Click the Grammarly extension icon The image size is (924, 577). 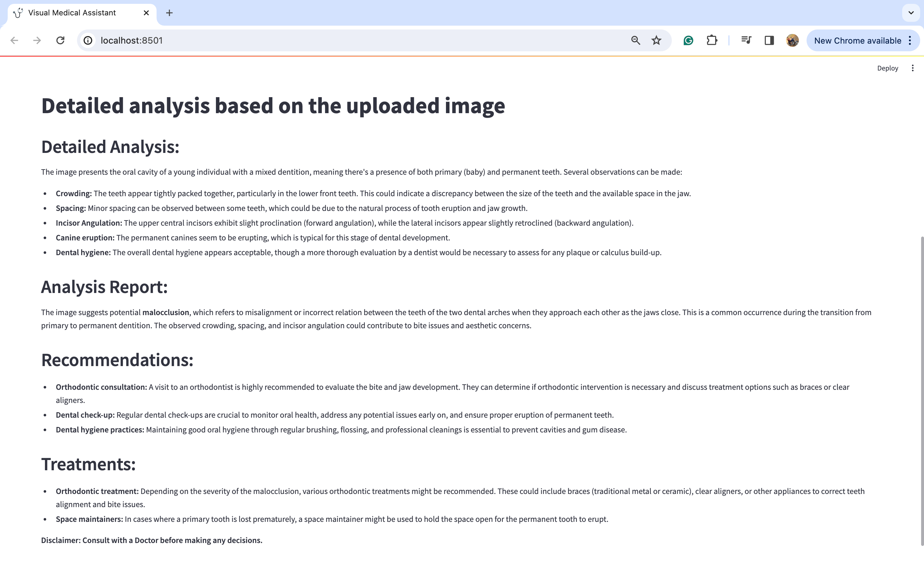point(688,40)
